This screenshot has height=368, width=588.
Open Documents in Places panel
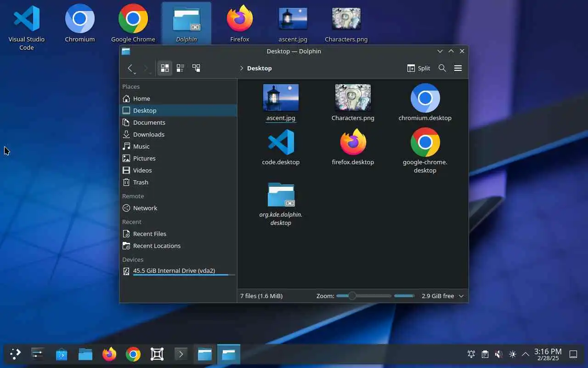pyautogui.click(x=178, y=122)
